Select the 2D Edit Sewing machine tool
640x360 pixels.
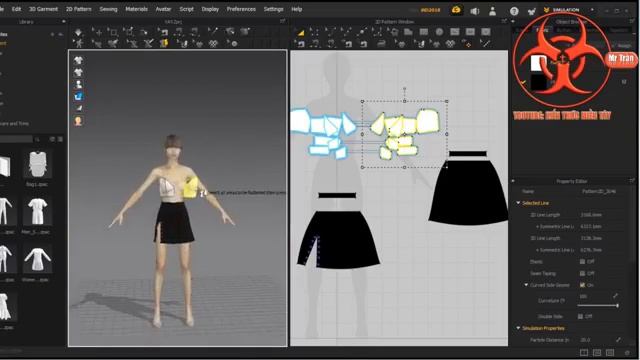click(x=300, y=43)
